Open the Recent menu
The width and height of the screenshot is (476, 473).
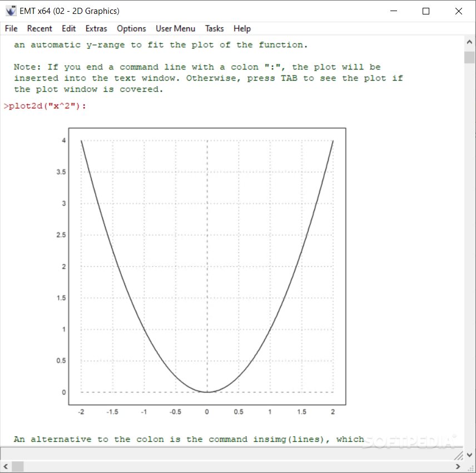point(39,28)
